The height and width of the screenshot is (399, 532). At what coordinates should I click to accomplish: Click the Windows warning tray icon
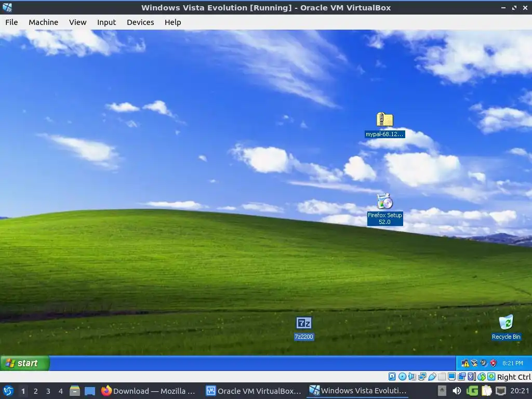(x=465, y=363)
